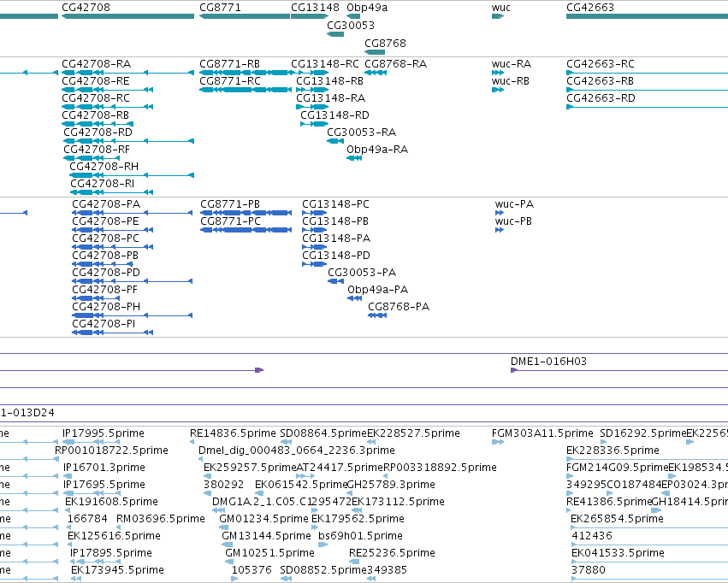Select transcript CG13148-RB
Image resolution: width=728 pixels, height=583 pixels.
[329, 81]
